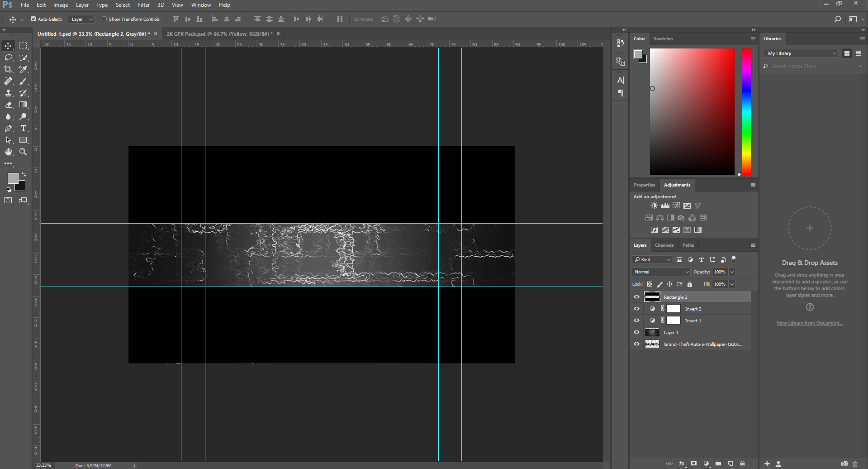Select the Horizontal Type tool
Image resolution: width=868 pixels, height=469 pixels.
[23, 128]
